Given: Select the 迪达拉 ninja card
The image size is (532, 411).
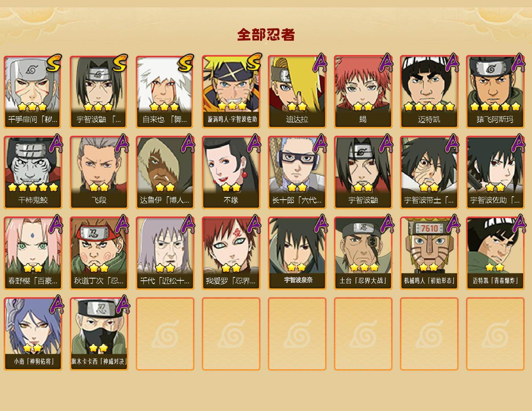Looking at the screenshot, I should [x=297, y=92].
